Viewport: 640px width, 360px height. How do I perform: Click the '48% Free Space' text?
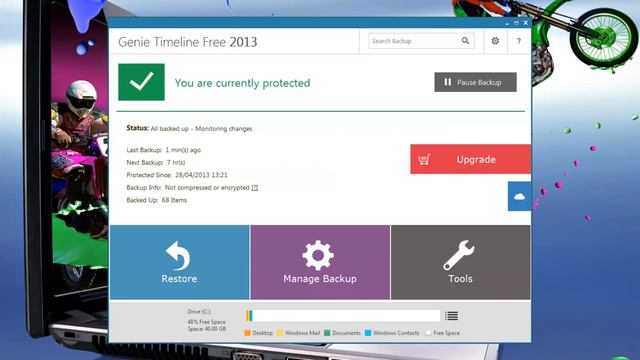tap(207, 322)
